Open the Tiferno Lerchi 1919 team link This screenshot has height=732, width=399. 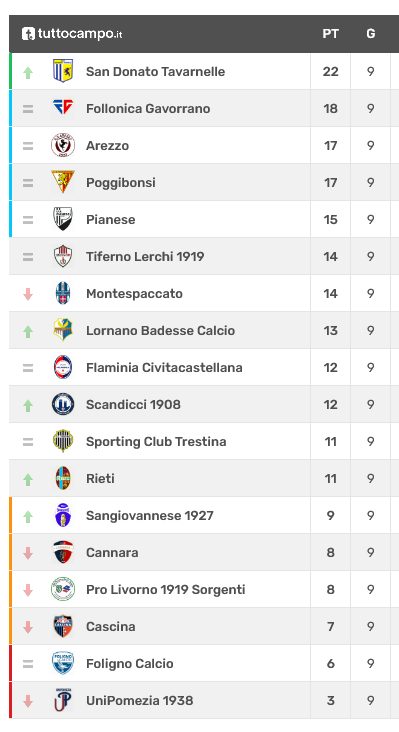coord(145,256)
